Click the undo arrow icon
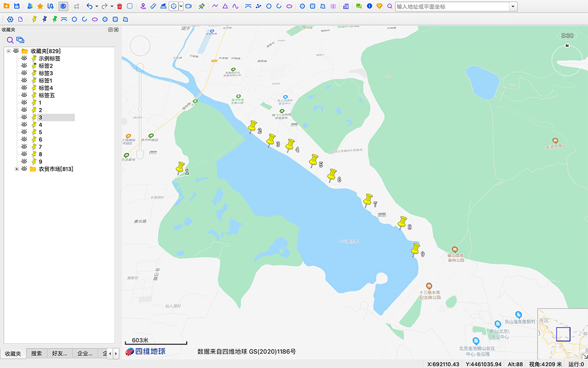Viewport: 588px width, 368px height. [x=90, y=6]
